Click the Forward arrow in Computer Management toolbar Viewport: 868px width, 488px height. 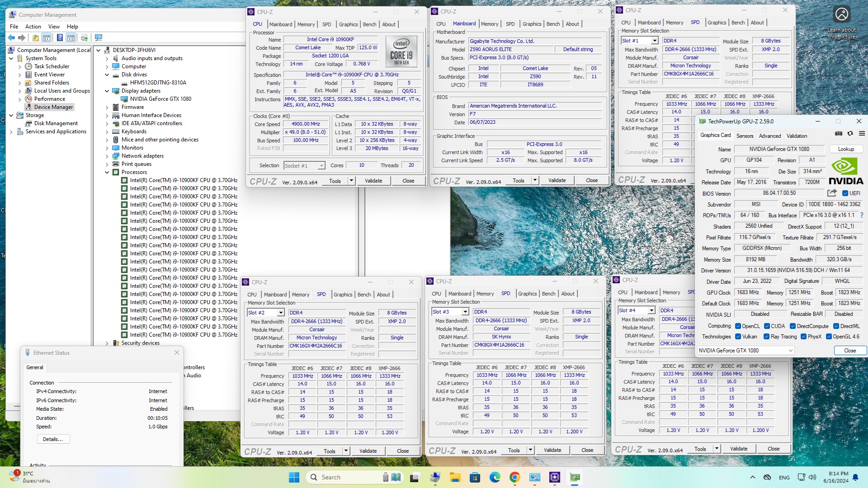coord(21,38)
